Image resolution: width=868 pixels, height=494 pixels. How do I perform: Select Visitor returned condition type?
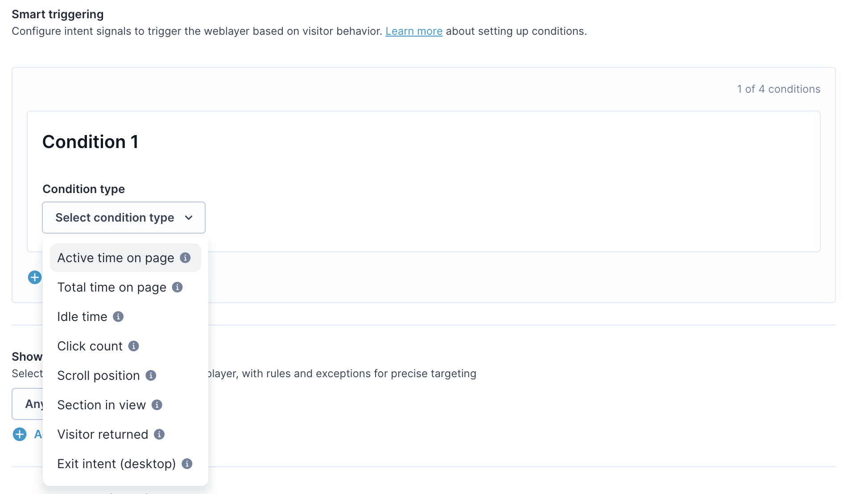tap(125, 434)
